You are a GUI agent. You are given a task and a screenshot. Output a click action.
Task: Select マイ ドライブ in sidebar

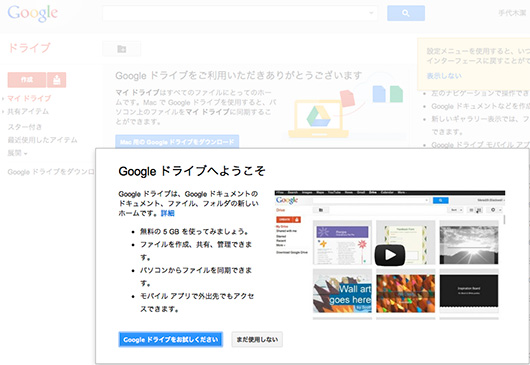point(29,98)
